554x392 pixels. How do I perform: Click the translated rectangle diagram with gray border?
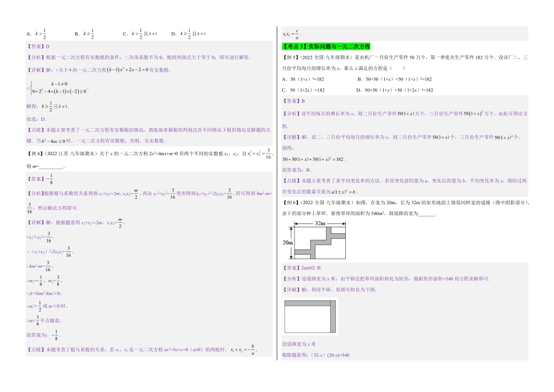(x=310, y=316)
